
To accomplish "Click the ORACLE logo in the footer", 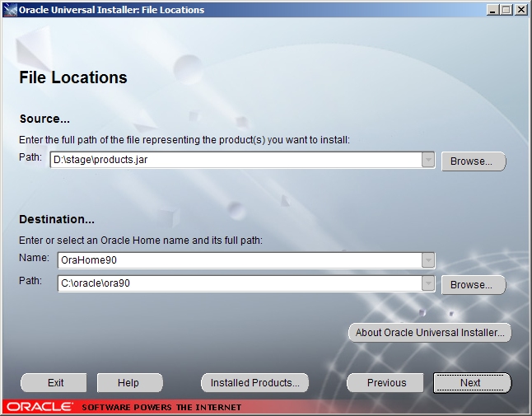I will coord(40,406).
